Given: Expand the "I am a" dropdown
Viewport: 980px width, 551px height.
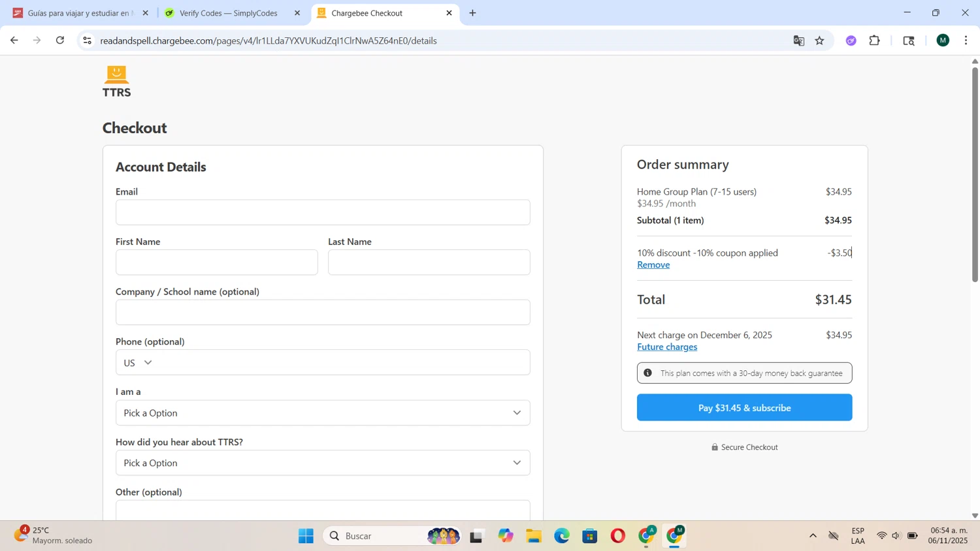Looking at the screenshot, I should [x=323, y=413].
